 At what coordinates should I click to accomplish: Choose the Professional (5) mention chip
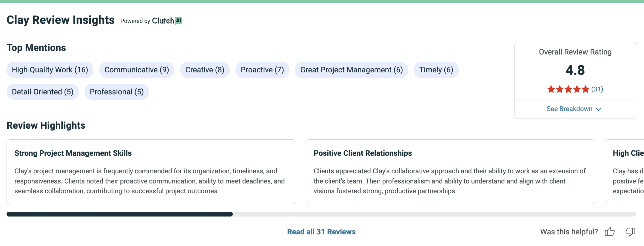pyautogui.click(x=117, y=92)
